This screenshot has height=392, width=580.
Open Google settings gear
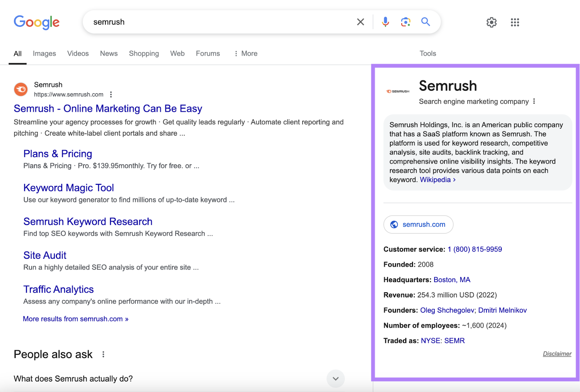492,22
